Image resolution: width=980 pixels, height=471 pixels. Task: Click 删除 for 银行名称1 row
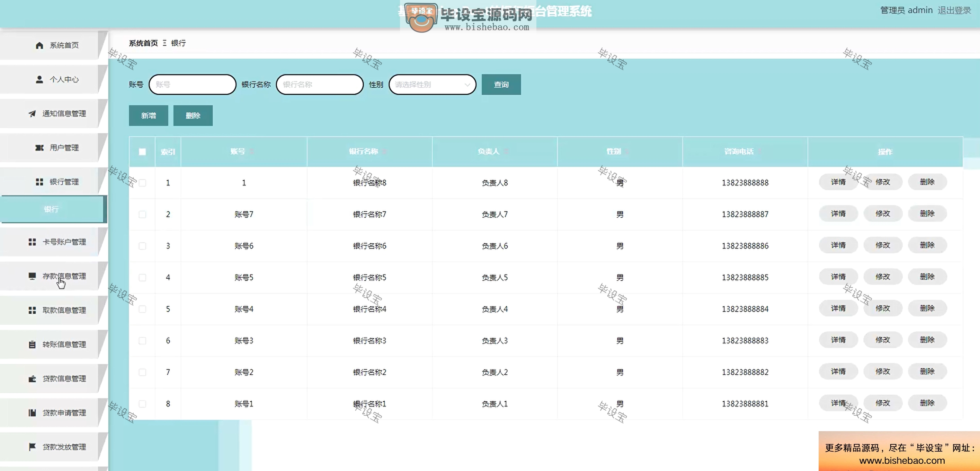(x=927, y=403)
